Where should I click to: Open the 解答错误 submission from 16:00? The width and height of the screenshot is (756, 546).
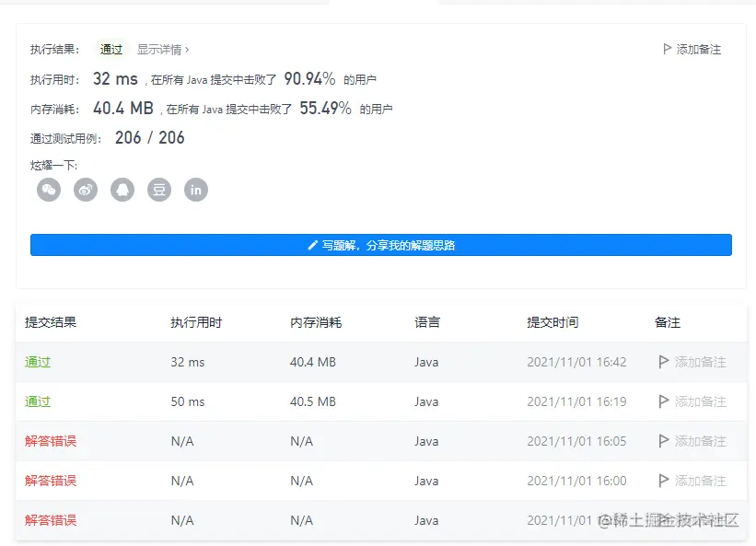click(51, 481)
